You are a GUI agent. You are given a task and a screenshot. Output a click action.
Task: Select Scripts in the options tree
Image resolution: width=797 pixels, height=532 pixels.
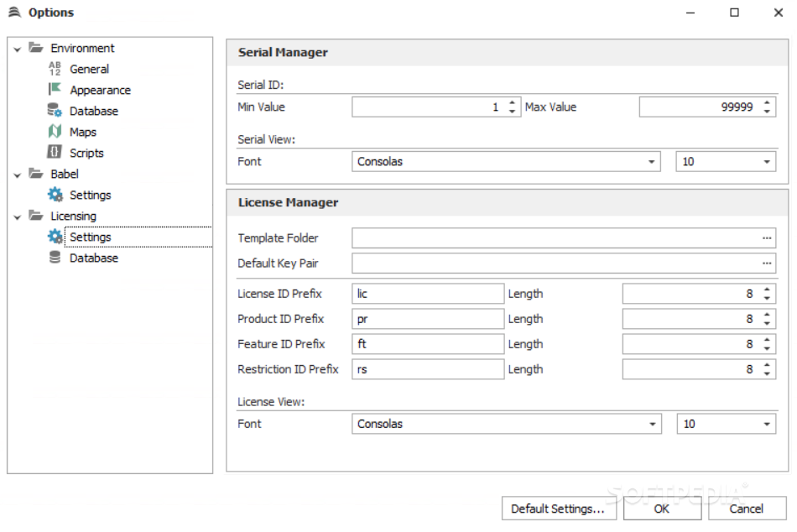[x=86, y=153]
